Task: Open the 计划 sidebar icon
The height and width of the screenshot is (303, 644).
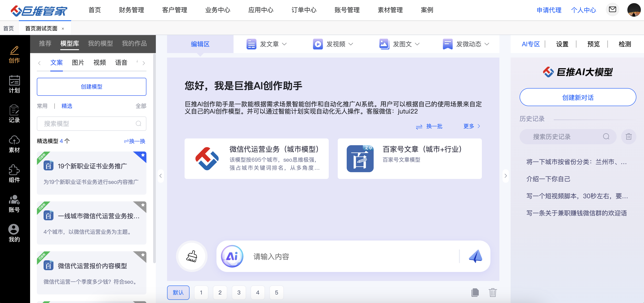Action: coord(14,84)
